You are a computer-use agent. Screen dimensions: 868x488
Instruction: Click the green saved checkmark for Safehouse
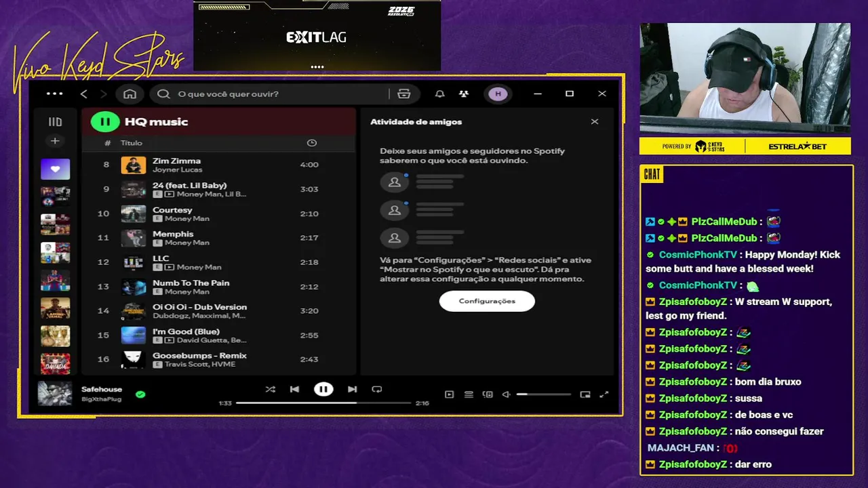(140, 394)
